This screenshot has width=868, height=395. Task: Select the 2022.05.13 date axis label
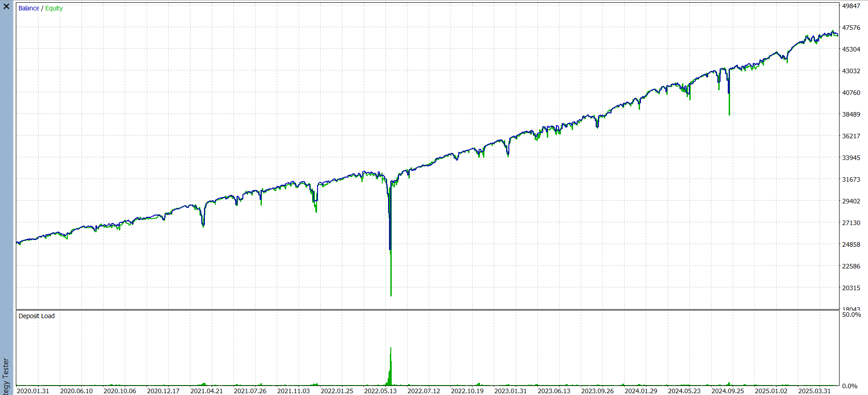click(380, 390)
